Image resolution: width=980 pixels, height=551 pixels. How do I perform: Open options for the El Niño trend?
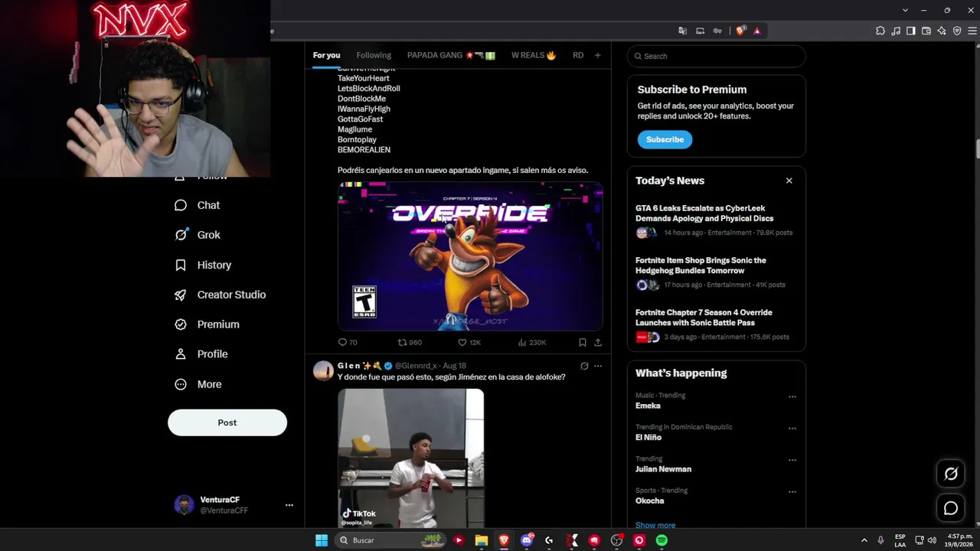[x=792, y=429]
